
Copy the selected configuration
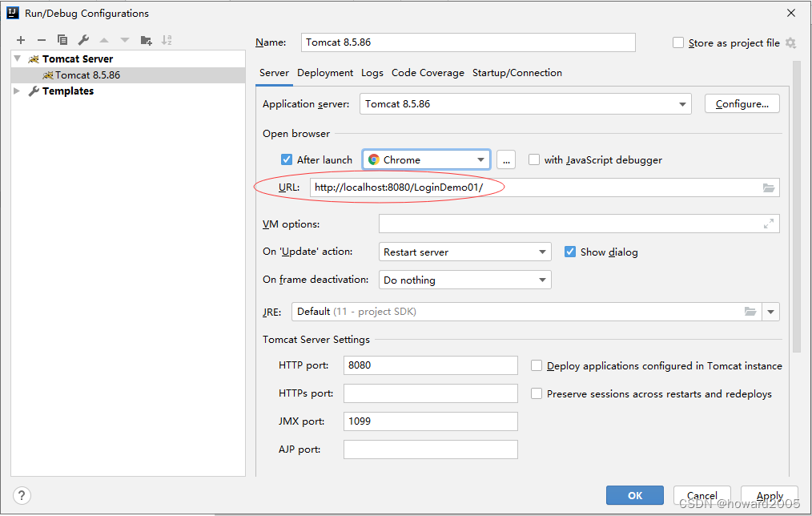(x=62, y=40)
